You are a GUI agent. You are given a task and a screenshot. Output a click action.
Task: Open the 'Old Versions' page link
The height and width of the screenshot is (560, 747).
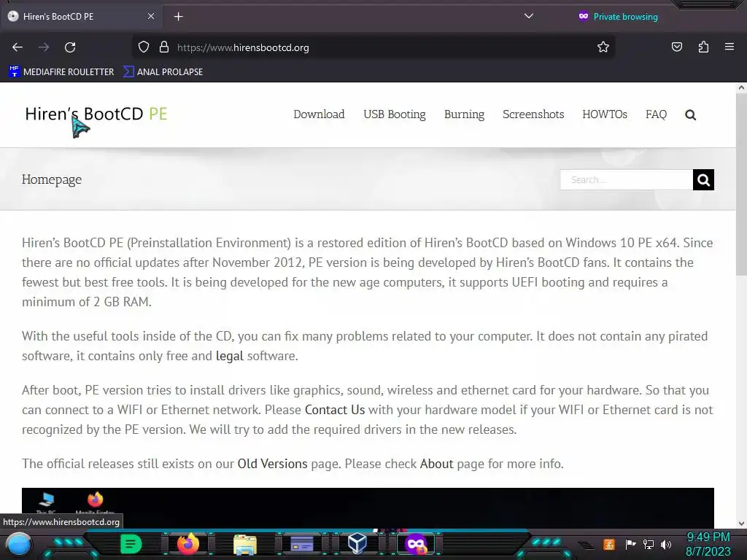click(273, 464)
